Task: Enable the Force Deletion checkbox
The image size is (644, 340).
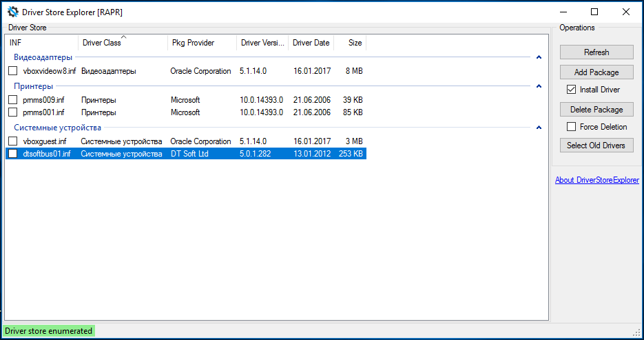Action: click(x=571, y=127)
